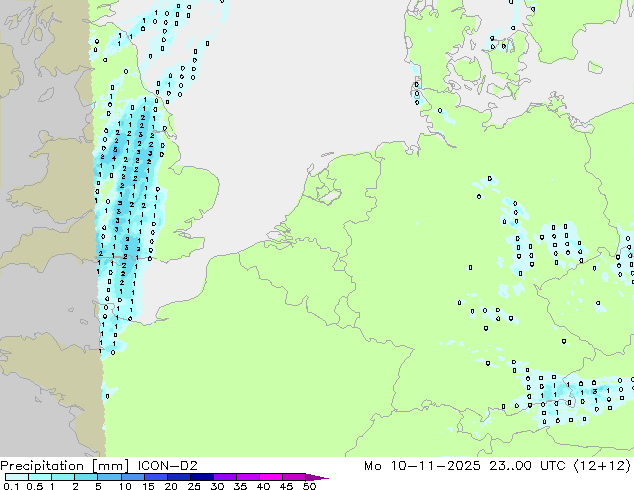
Task: Pick the magenta swatch between 45 and 50
Action: click(294, 477)
